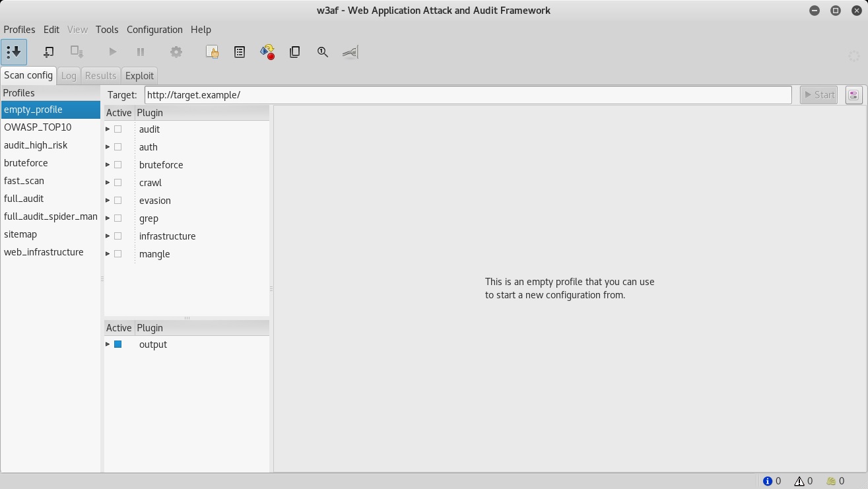868x489 pixels.
Task: Select the infrastructure plugin row label
Action: [x=167, y=236]
